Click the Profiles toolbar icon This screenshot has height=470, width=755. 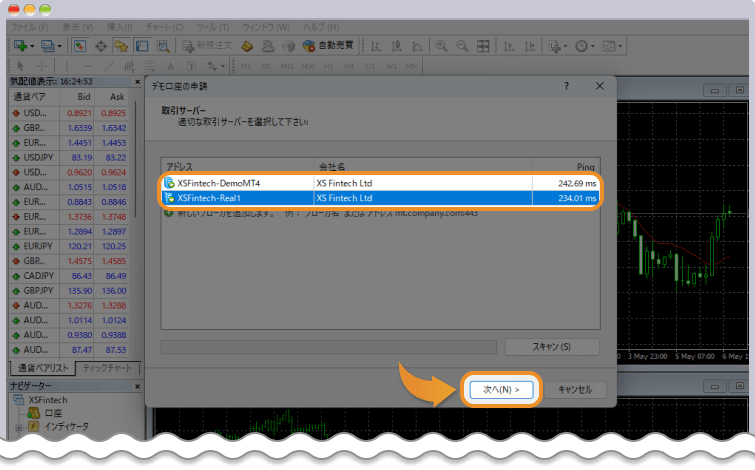click(x=48, y=46)
